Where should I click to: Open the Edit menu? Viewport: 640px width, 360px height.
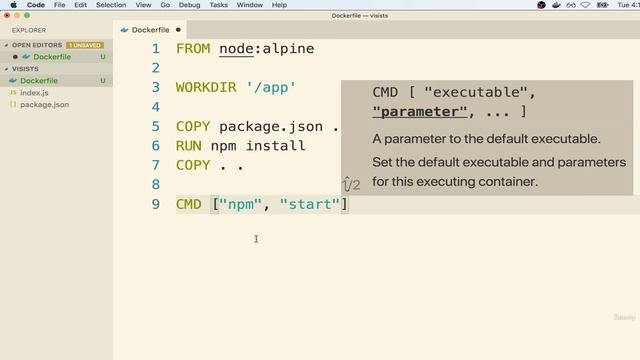click(x=80, y=5)
